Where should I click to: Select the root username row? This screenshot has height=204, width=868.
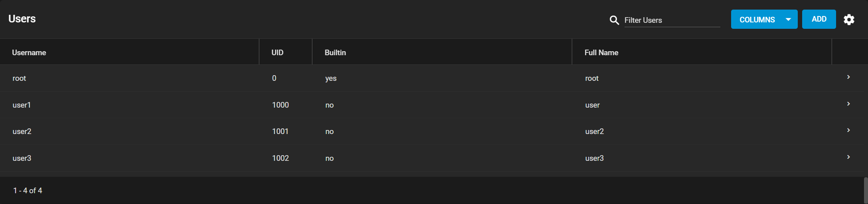coord(434,78)
